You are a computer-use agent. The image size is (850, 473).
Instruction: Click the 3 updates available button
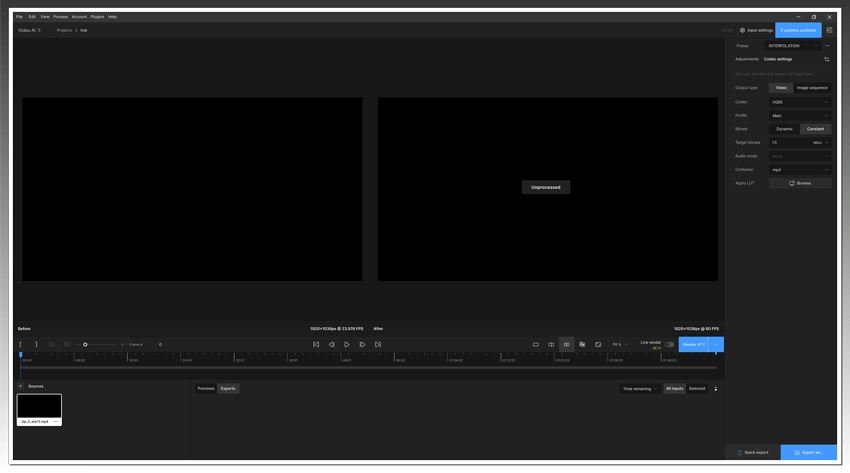tap(798, 30)
